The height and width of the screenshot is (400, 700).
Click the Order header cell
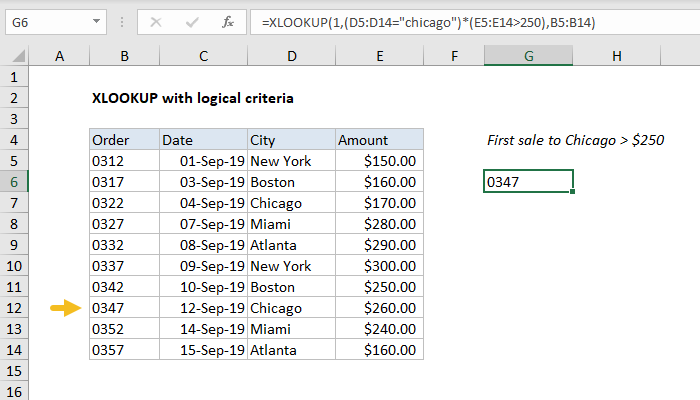click(123, 140)
